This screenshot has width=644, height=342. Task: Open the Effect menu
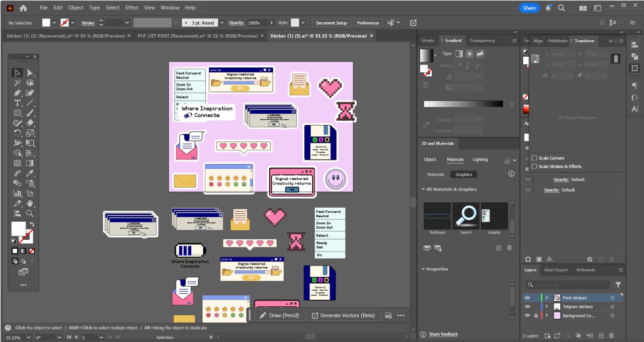132,8
